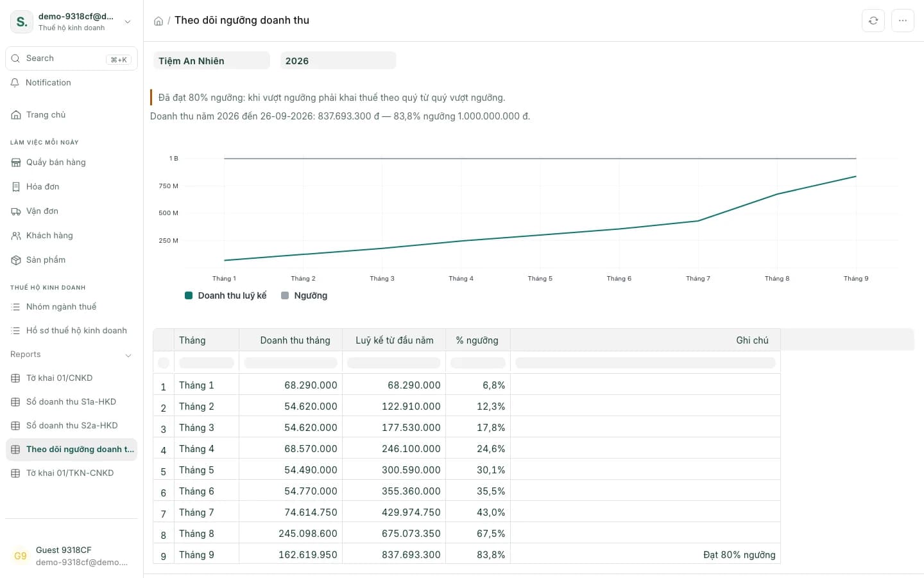The height and width of the screenshot is (578, 924).
Task: Open Khách hàng page
Action: pos(71,236)
